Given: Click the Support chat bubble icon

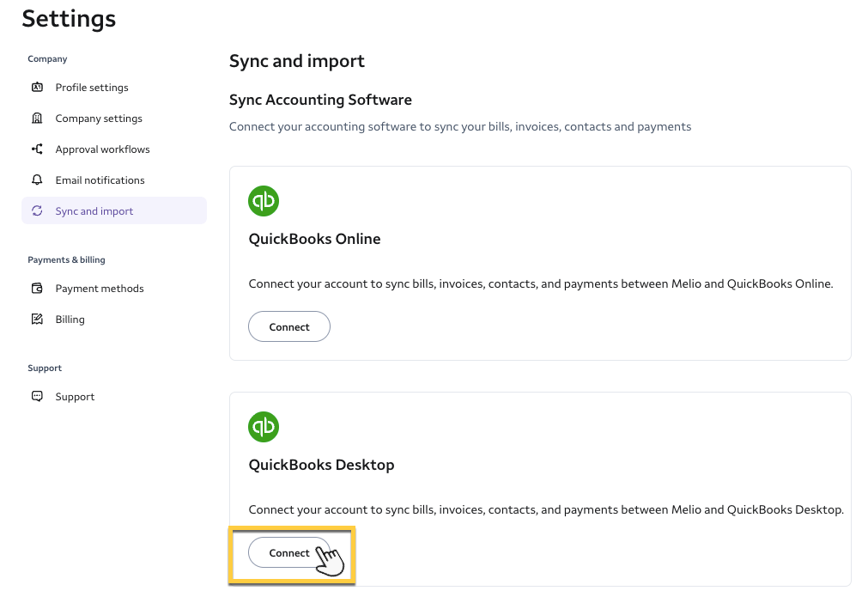Looking at the screenshot, I should point(37,397).
